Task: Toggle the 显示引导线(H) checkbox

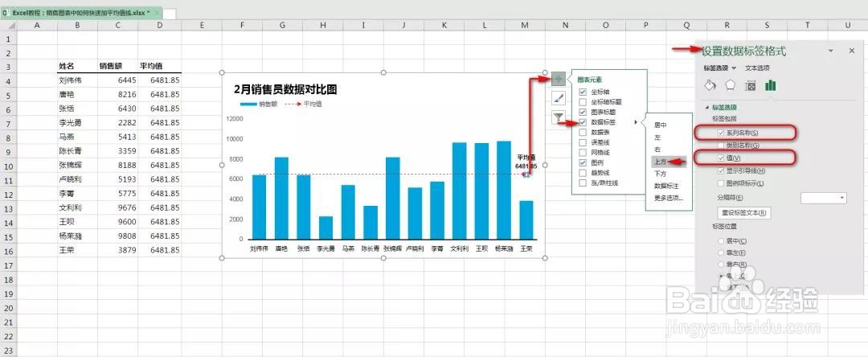Action: (720, 171)
